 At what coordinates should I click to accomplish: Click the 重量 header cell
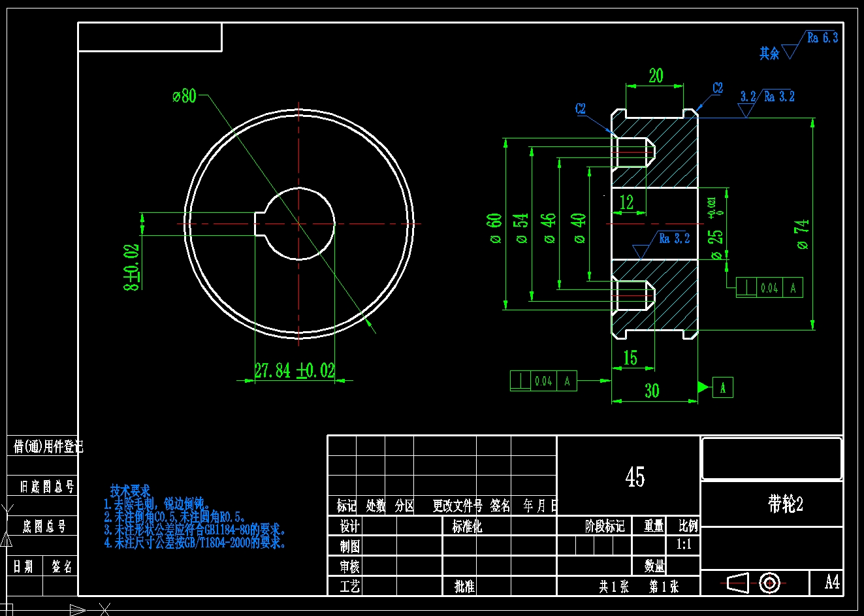coord(654,525)
